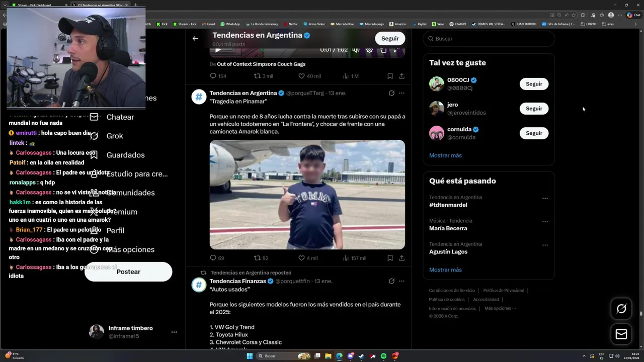Open Spotify from the taskbar

[384, 356]
